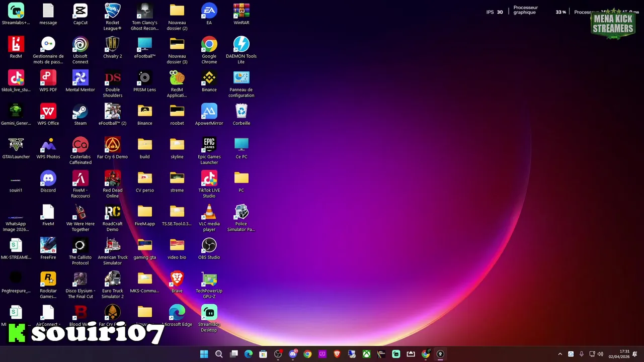Viewport: 644px width, 362px height.
Task: Open Task View in taskbar
Action: tap(233, 354)
